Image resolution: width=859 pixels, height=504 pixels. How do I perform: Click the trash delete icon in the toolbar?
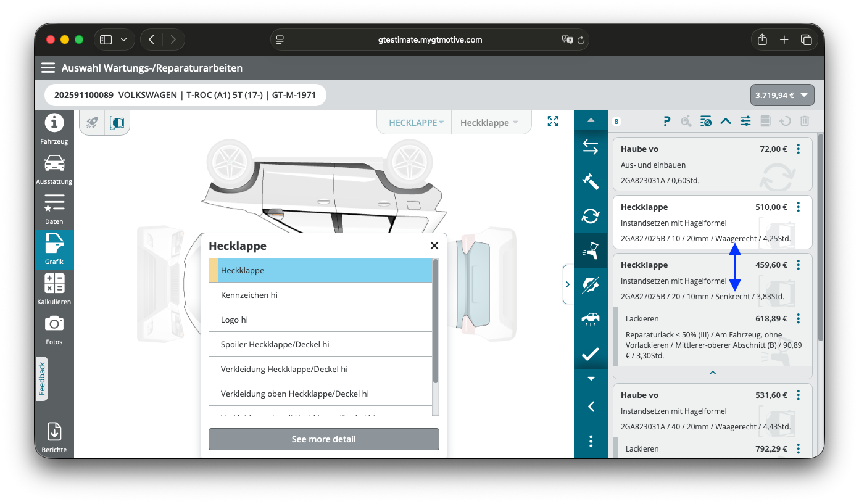coord(805,122)
